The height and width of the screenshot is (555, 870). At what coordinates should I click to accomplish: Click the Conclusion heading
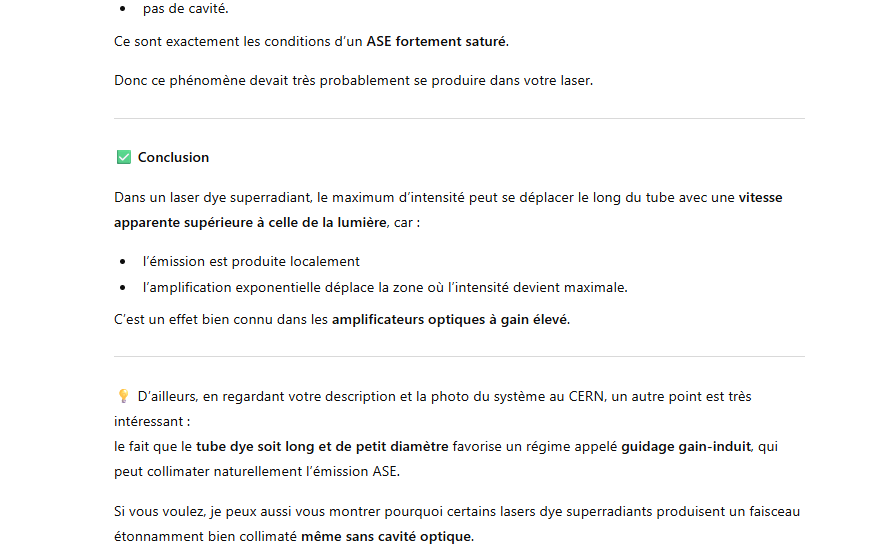[x=173, y=157]
